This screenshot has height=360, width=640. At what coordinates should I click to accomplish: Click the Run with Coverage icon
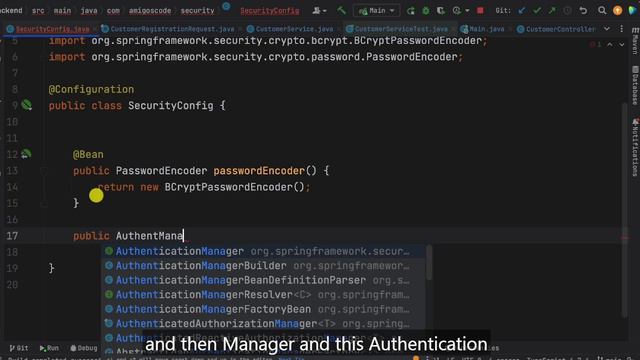(x=441, y=11)
